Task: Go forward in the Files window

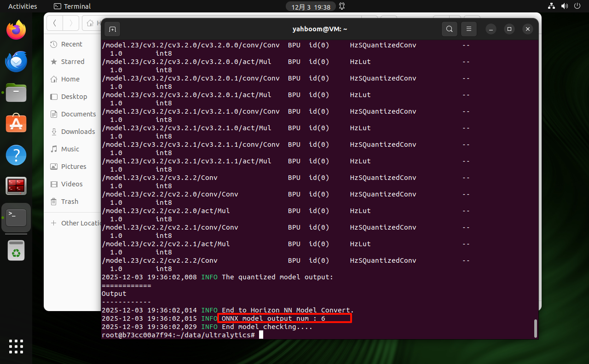Action: 71,23
